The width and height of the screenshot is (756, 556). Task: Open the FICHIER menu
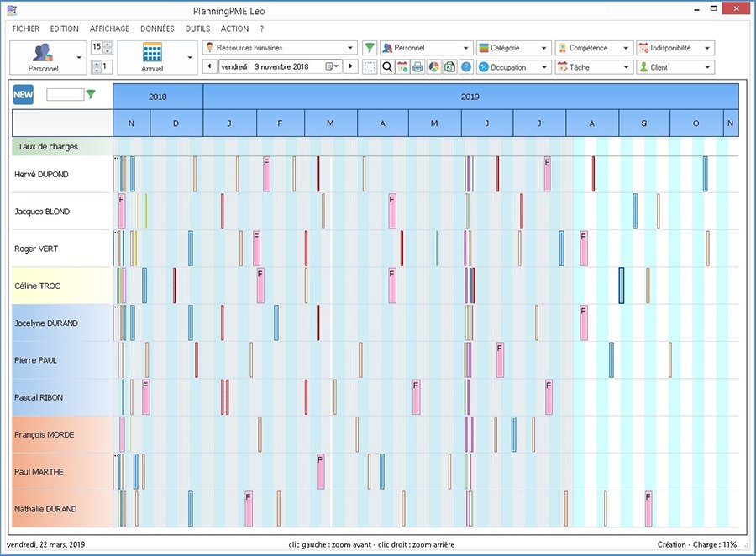click(x=25, y=29)
